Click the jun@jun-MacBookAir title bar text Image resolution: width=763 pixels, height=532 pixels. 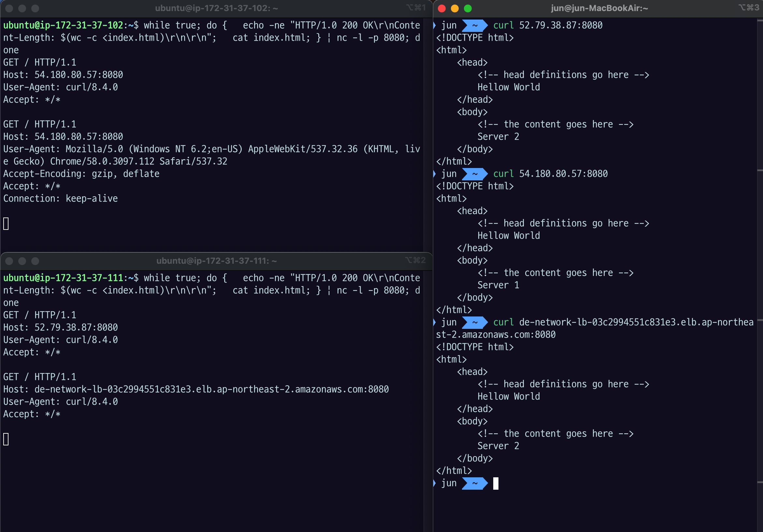pos(599,8)
